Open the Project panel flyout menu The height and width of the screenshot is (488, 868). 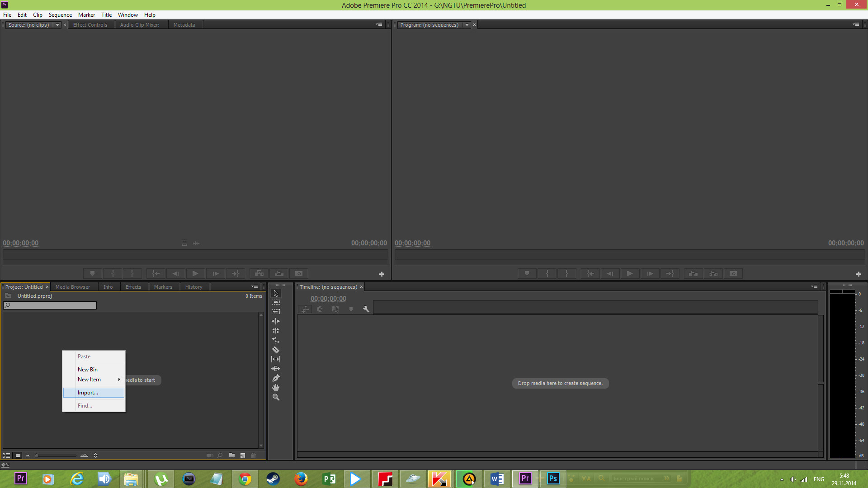(255, 286)
